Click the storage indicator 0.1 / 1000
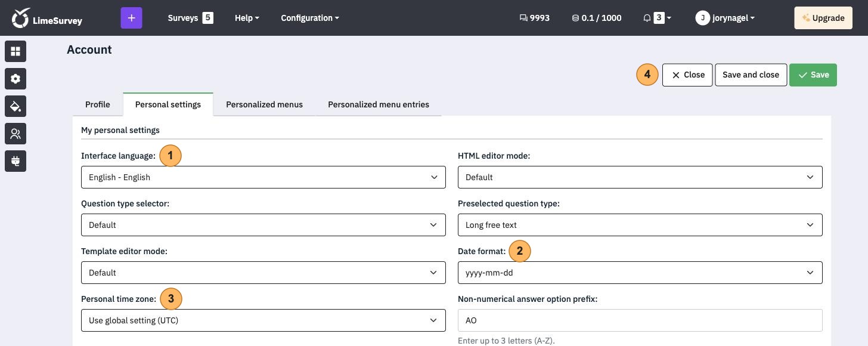Image resolution: width=868 pixels, height=346 pixels. point(597,18)
